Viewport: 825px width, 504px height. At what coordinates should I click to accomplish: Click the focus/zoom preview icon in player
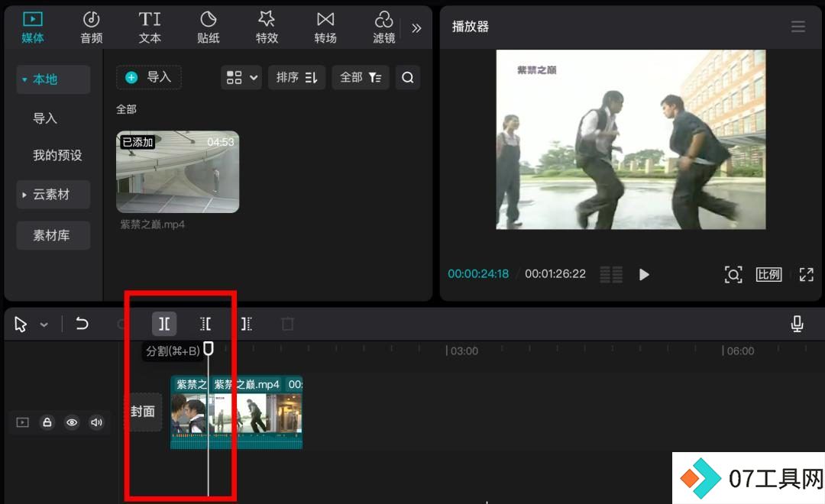pyautogui.click(x=733, y=275)
